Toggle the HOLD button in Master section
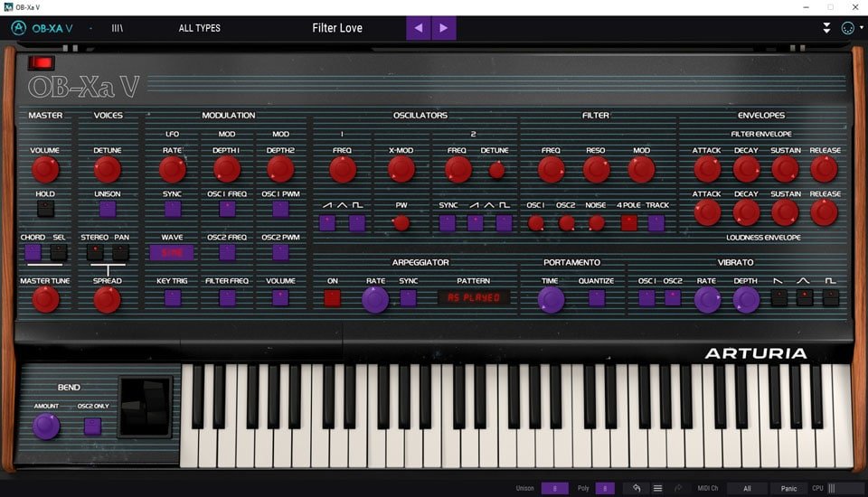 tap(45, 209)
